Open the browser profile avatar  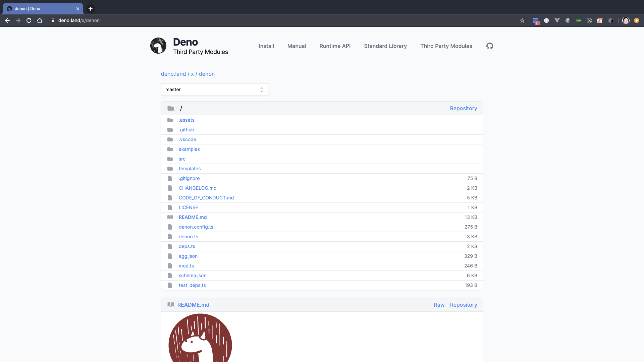[626, 20]
